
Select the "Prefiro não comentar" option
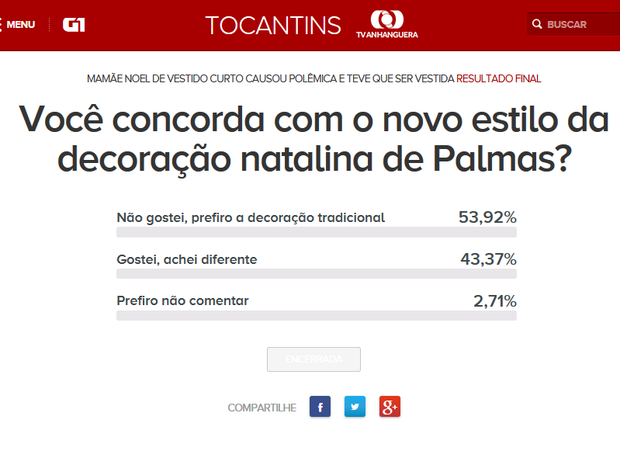click(182, 300)
